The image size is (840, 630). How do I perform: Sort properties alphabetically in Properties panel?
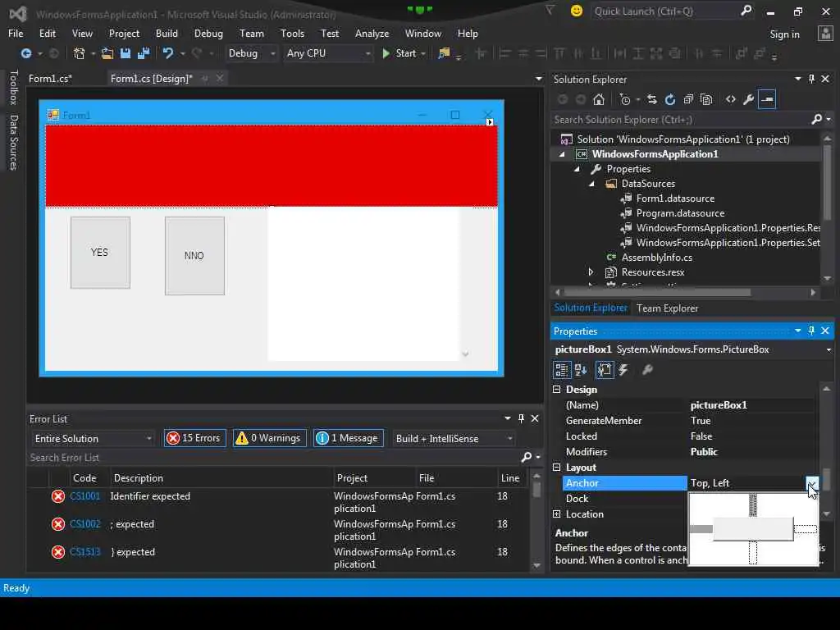581,370
